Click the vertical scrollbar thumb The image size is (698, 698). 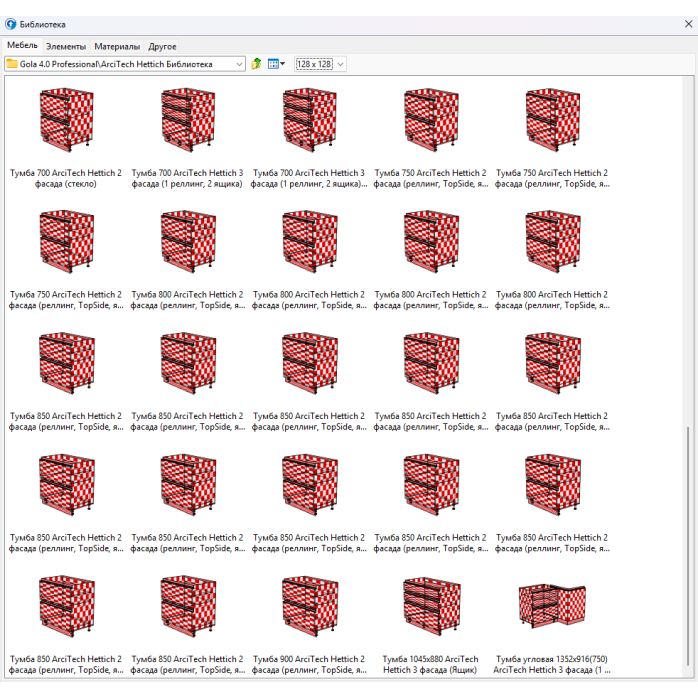pos(687,548)
